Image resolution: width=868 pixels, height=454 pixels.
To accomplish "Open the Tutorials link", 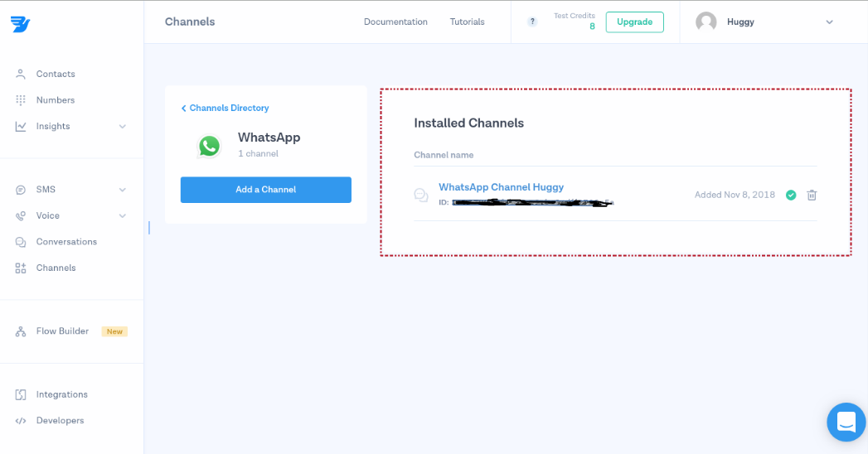I will click(468, 22).
